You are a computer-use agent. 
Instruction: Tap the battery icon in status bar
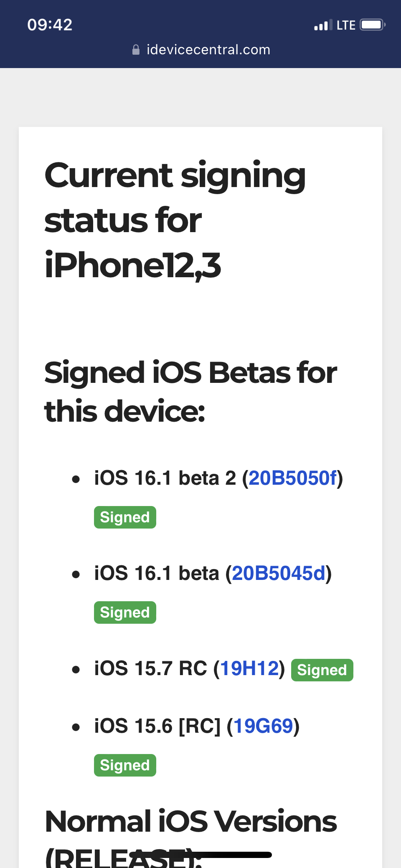click(373, 25)
